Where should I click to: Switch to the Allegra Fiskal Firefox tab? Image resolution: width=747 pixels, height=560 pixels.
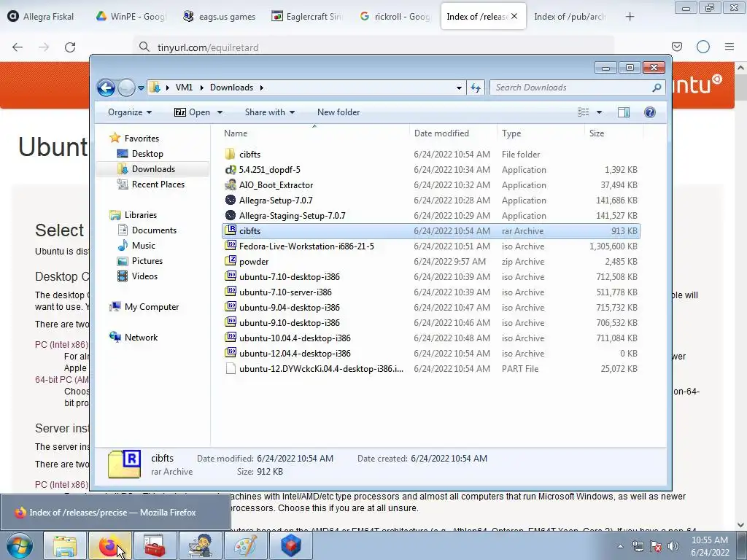coord(42,17)
